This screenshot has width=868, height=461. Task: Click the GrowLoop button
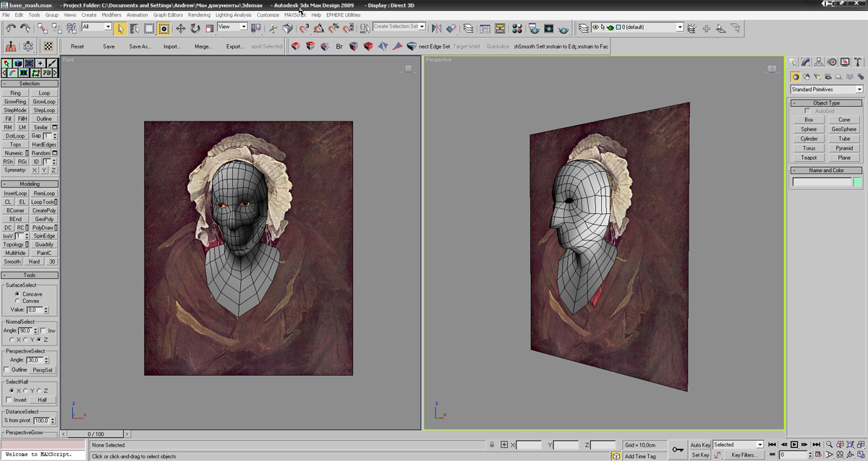44,102
